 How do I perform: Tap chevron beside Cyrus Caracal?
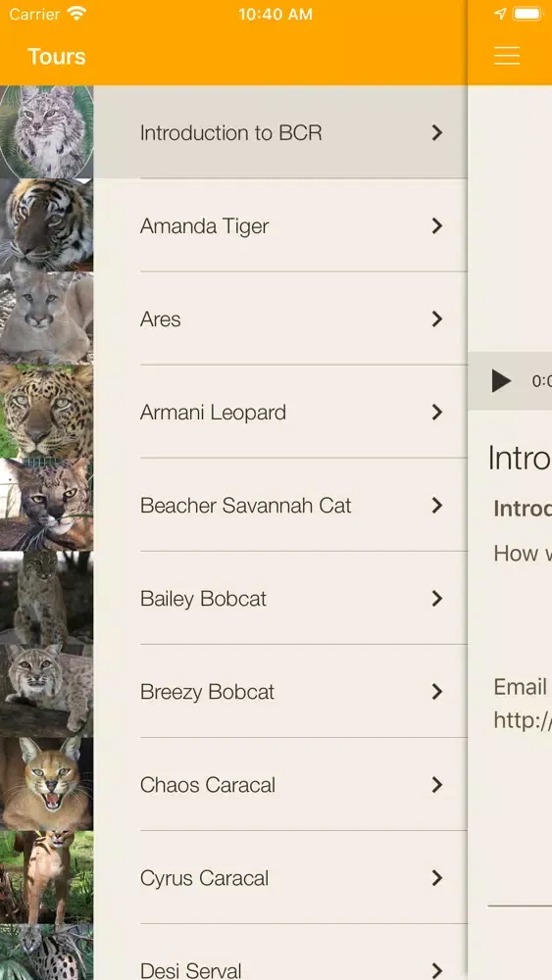click(437, 877)
